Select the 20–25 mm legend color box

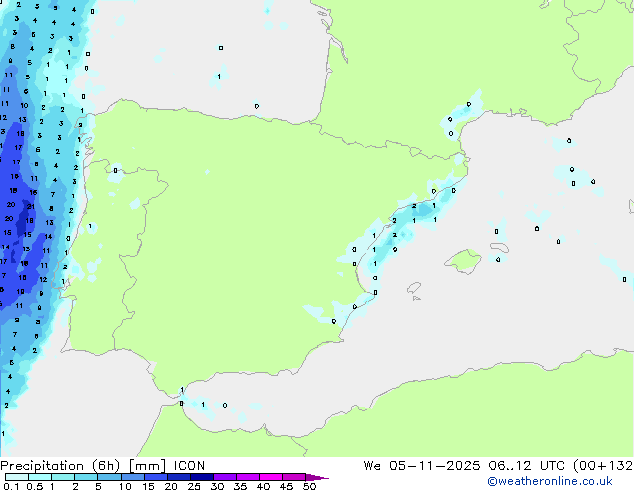click(179, 477)
